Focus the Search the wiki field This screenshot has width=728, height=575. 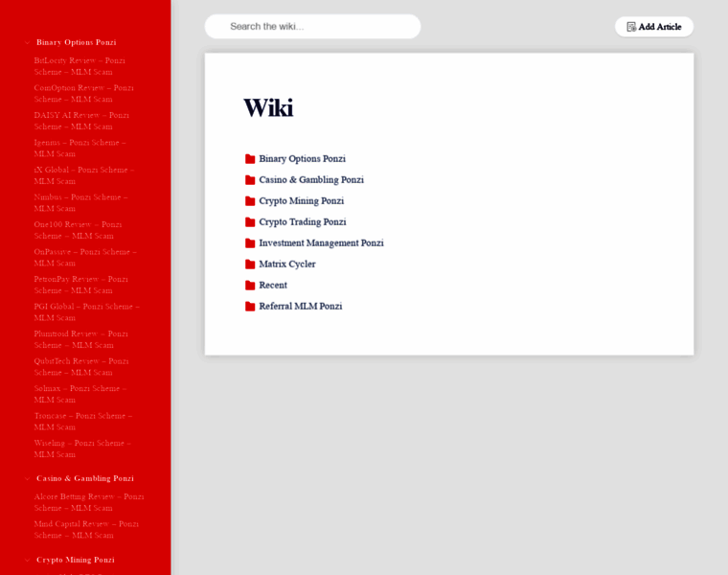[x=312, y=27]
